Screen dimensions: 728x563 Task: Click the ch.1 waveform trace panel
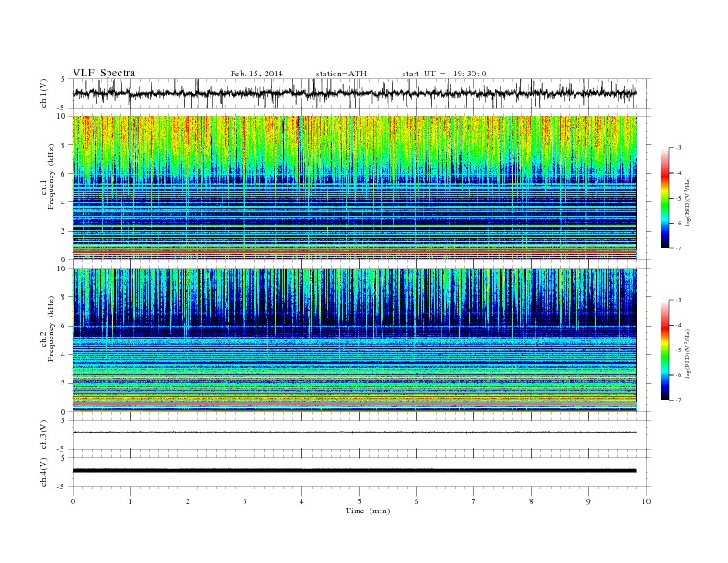(x=361, y=93)
